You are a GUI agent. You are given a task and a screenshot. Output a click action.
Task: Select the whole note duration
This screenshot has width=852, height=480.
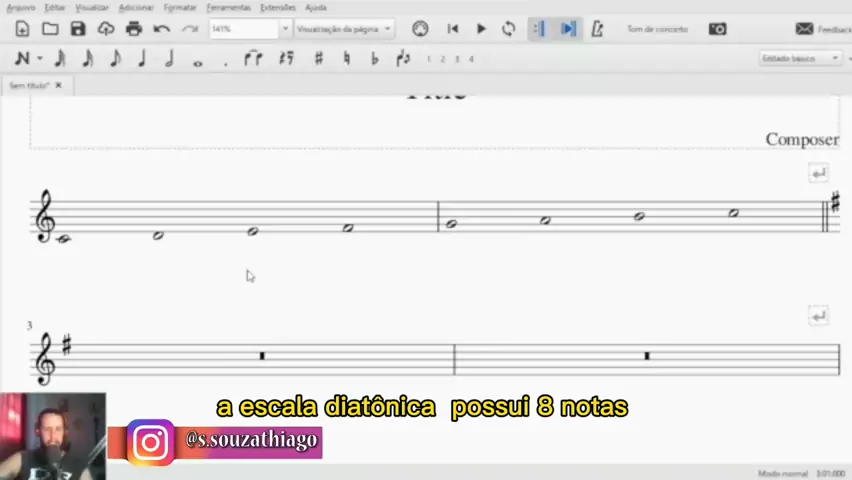[198, 60]
